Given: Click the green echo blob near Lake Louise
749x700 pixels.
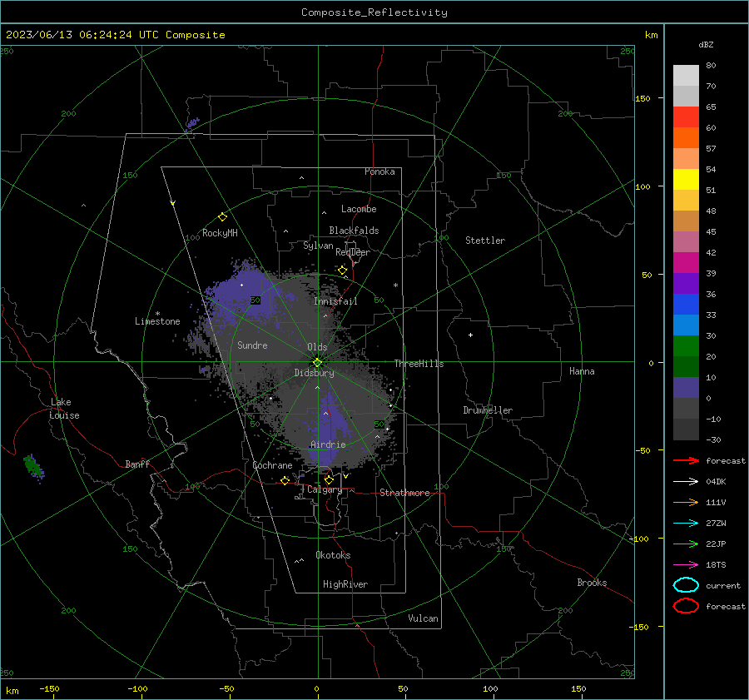Looking at the screenshot, I should click(32, 465).
